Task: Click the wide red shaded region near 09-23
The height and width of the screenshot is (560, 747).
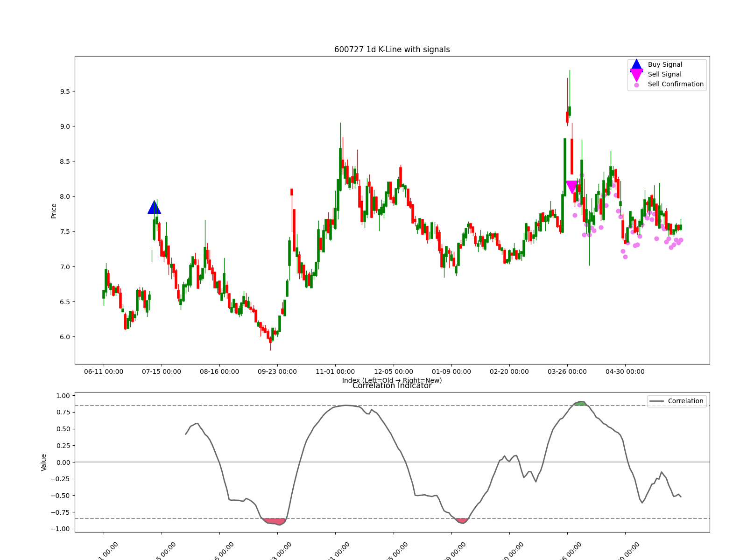Action: [275, 521]
